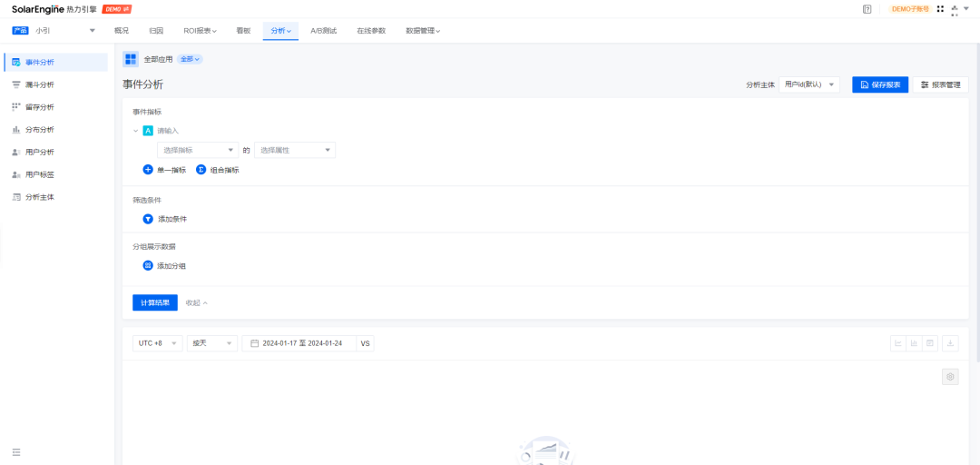Screen dimensions: 980x465
Task: Switch to the table view icon
Action: tap(930, 343)
